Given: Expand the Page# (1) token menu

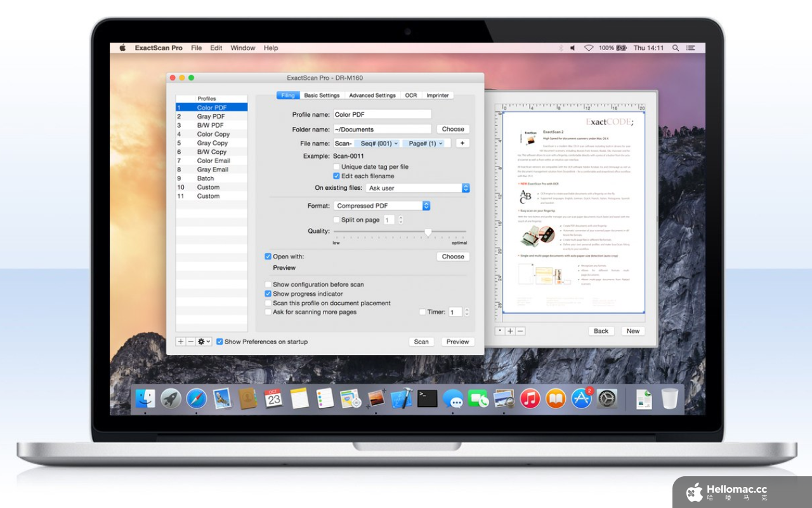Looking at the screenshot, I should 441,144.
